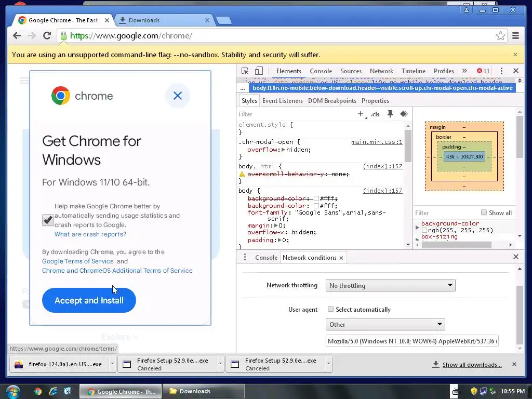532x399 pixels.
Task: Click the browser Forward arrow
Action: 32,36
